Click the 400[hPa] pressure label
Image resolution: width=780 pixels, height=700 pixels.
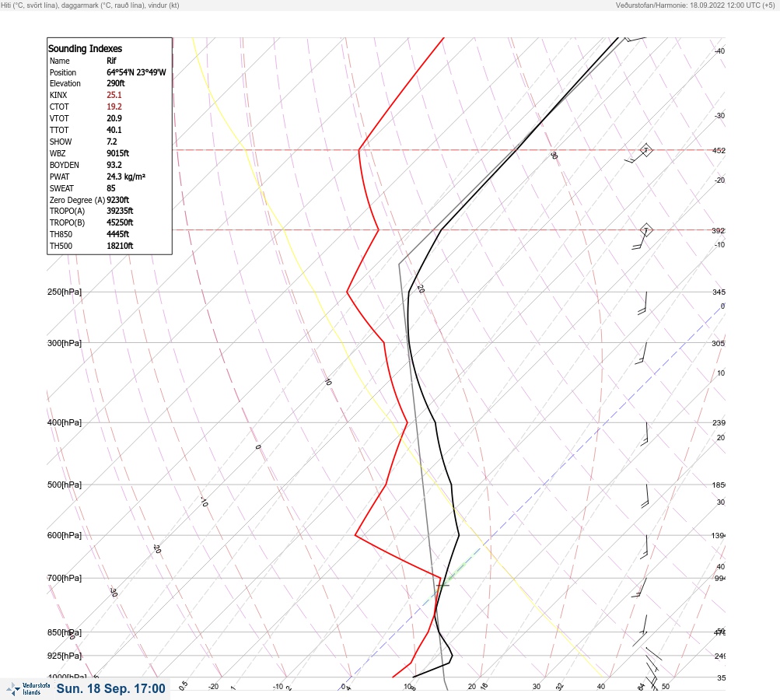tap(65, 422)
